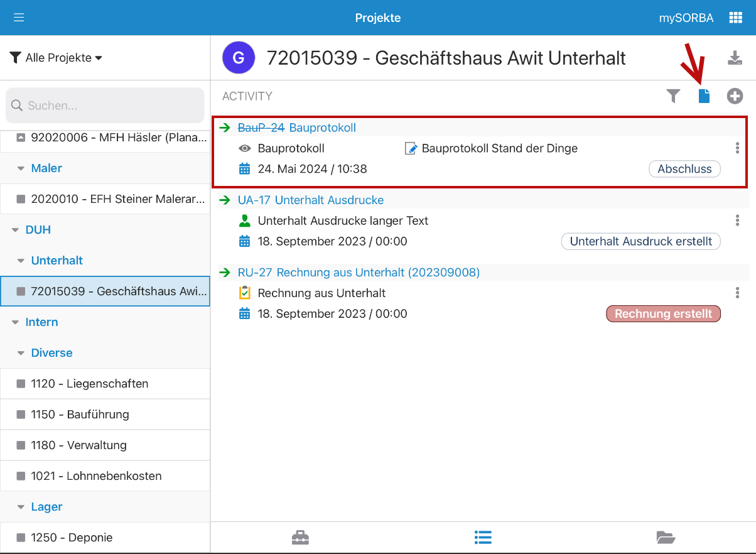Click the download icon beside project title
The width and height of the screenshot is (756, 554).
(x=735, y=58)
